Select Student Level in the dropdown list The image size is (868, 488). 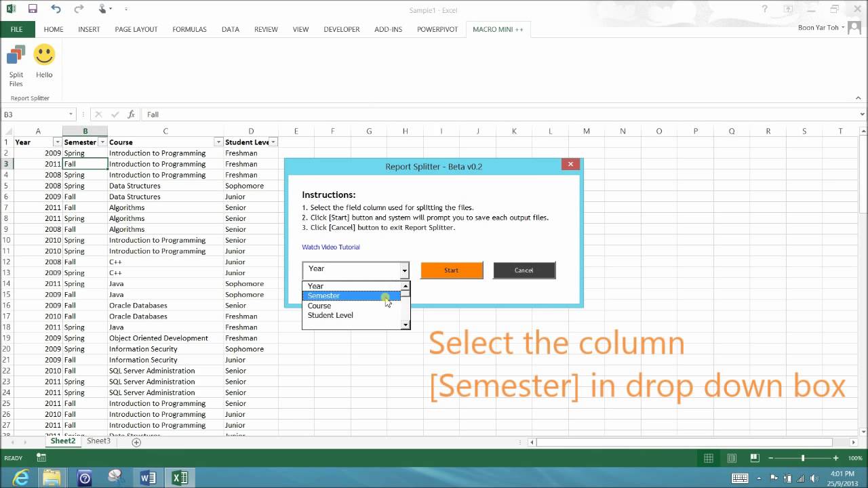[x=352, y=315]
